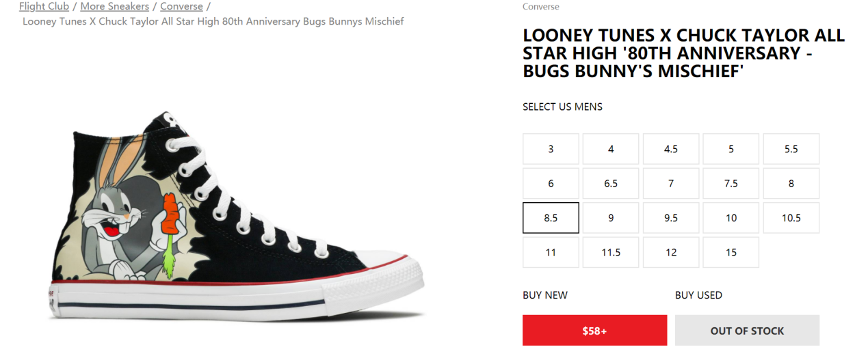Viewport: 868px width, 358px height.
Task: Click the Bugs Bunny sneaker image
Action: click(236, 219)
